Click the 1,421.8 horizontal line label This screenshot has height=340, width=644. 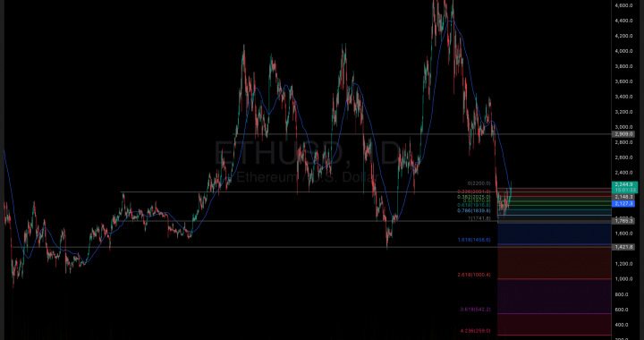623,247
